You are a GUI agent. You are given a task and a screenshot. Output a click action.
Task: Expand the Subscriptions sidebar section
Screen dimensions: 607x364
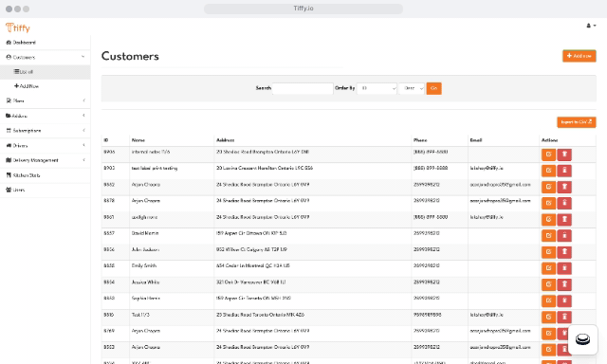tap(45, 131)
